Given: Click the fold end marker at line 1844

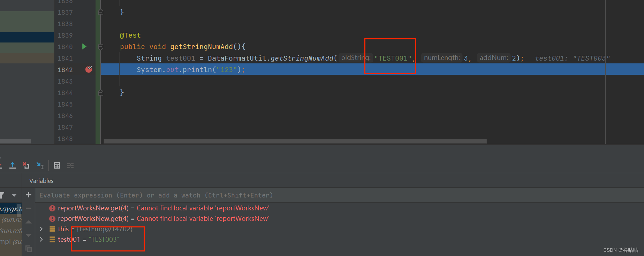Looking at the screenshot, I should [x=101, y=93].
